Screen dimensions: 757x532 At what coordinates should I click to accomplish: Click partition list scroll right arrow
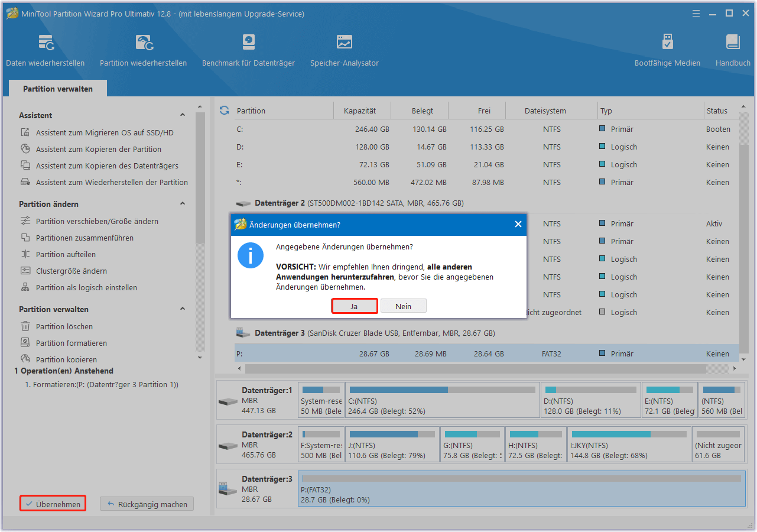[x=734, y=368]
